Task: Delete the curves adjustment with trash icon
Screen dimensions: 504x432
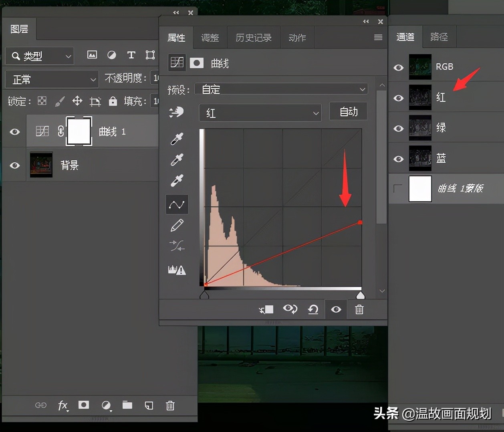Action: coord(359,309)
